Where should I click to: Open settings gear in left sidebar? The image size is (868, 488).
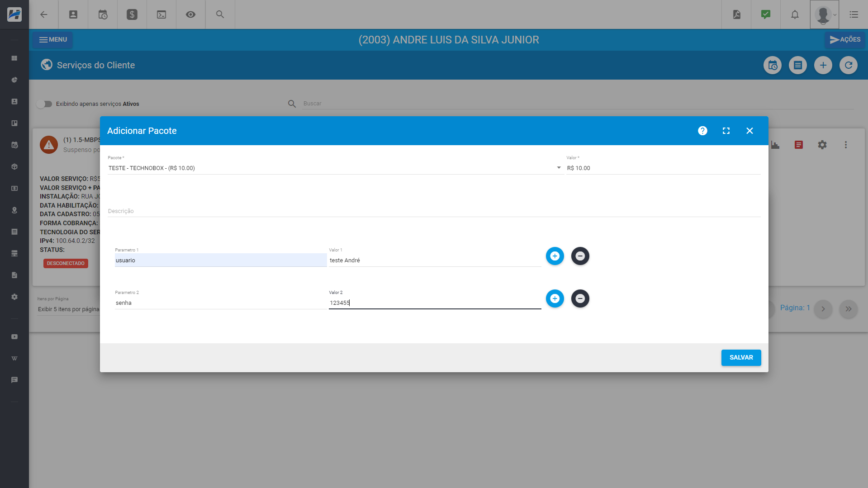(14, 297)
